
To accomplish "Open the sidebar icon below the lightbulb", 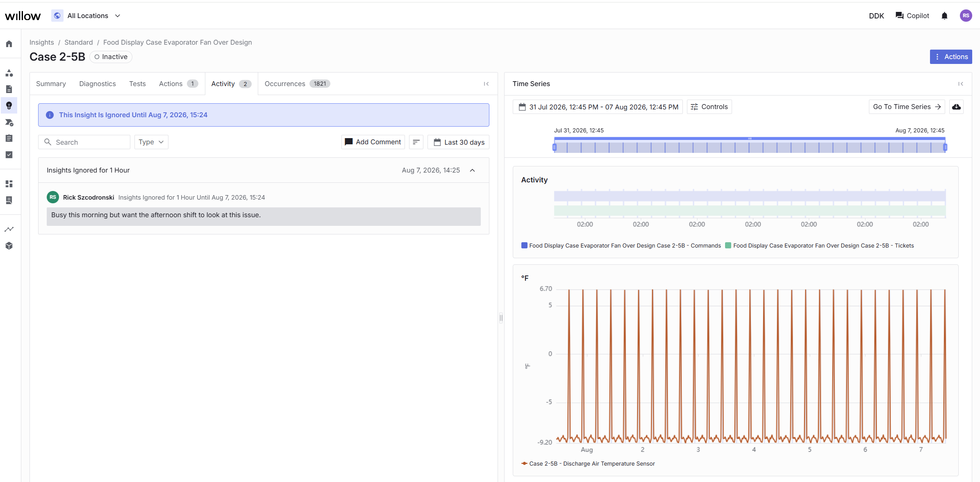I will 9,122.
